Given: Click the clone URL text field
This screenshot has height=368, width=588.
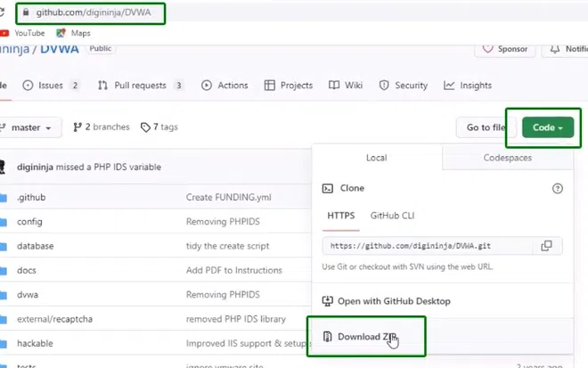Looking at the screenshot, I should pos(428,246).
